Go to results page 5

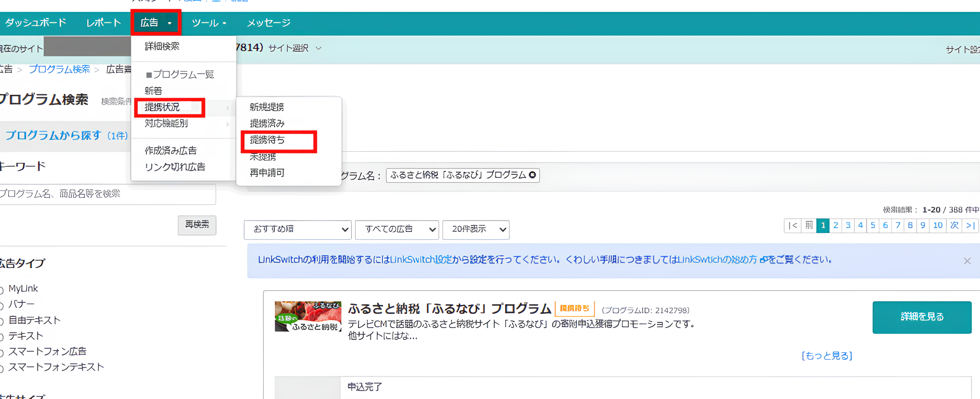click(873, 225)
